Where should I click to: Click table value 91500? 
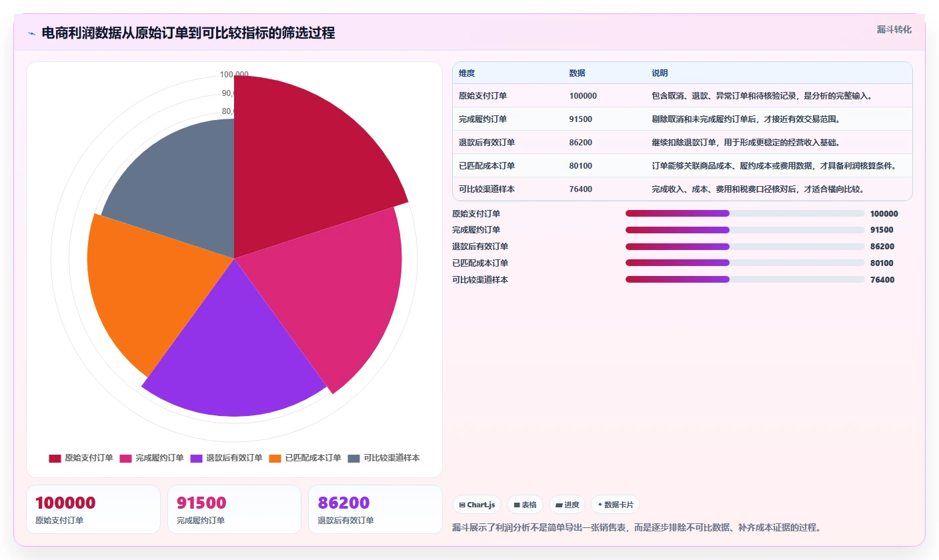pos(581,119)
